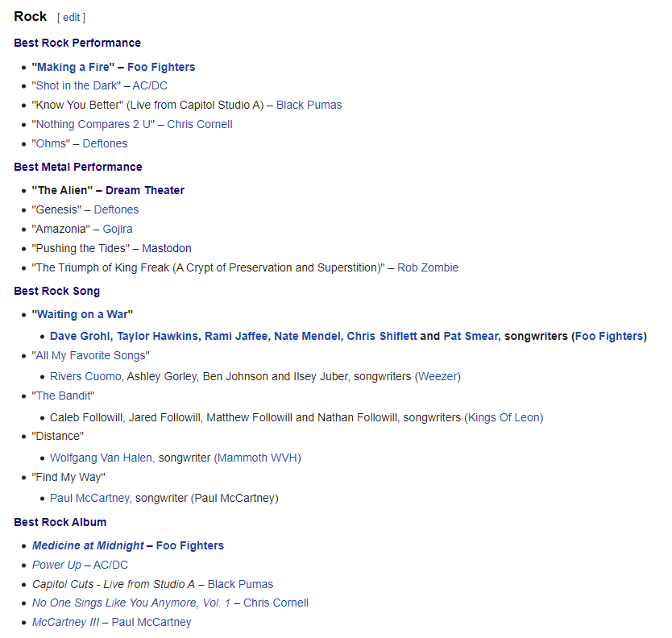Open Paul McCartney link under Find My Way
The image size is (672, 638).
(89, 499)
